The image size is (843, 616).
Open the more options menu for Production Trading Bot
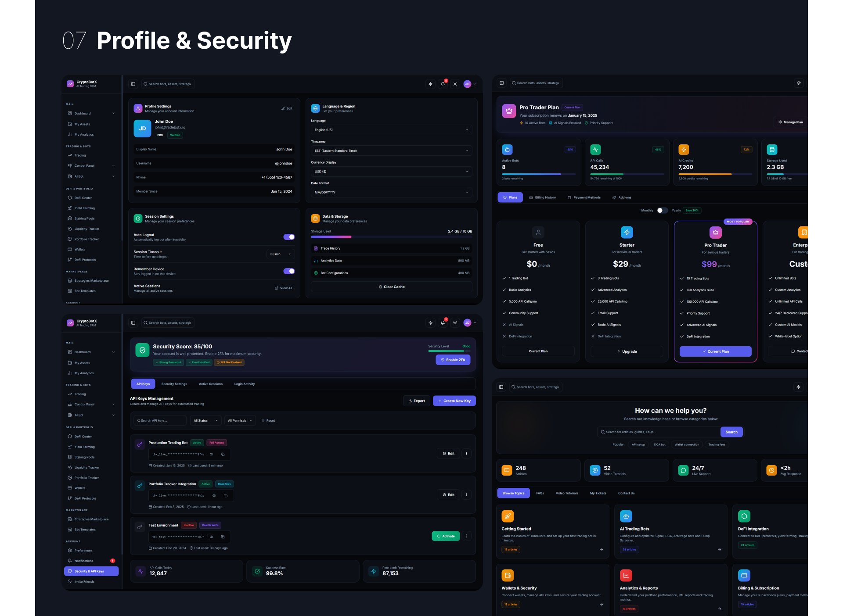pyautogui.click(x=466, y=453)
